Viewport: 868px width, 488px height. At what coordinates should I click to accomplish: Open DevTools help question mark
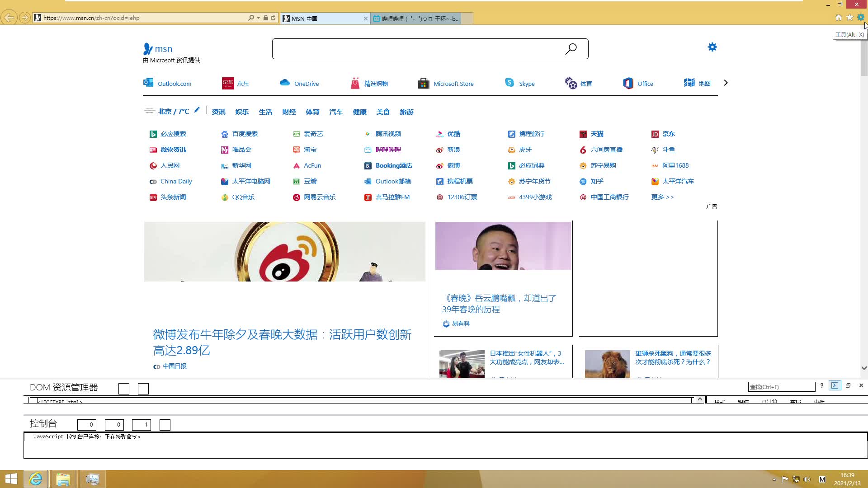pos(821,385)
